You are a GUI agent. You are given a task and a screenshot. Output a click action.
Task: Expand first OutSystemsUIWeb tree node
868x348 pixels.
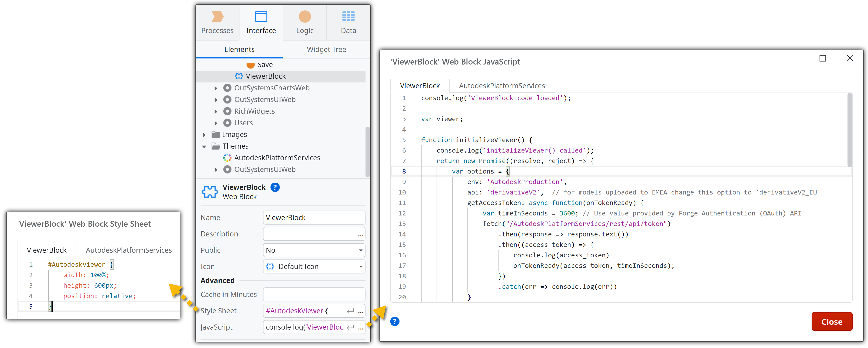pyautogui.click(x=216, y=100)
